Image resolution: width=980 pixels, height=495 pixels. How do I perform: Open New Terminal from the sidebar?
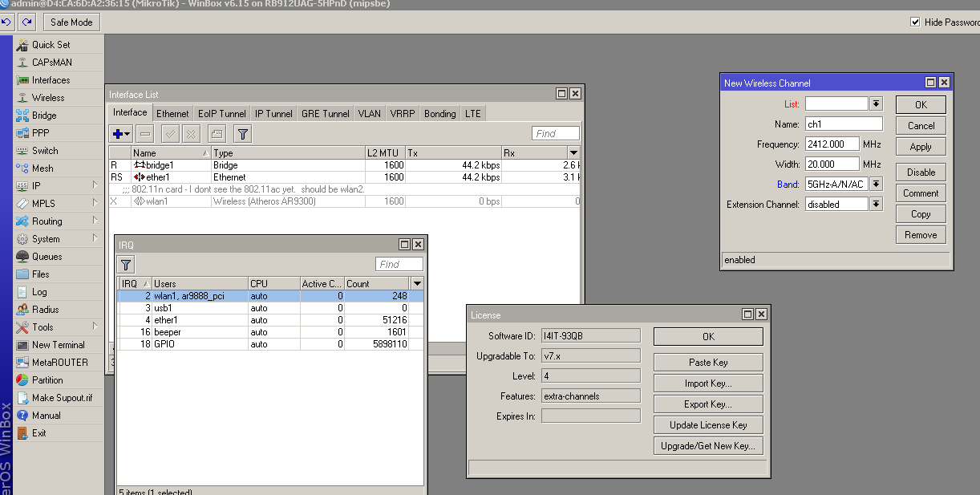coord(58,345)
